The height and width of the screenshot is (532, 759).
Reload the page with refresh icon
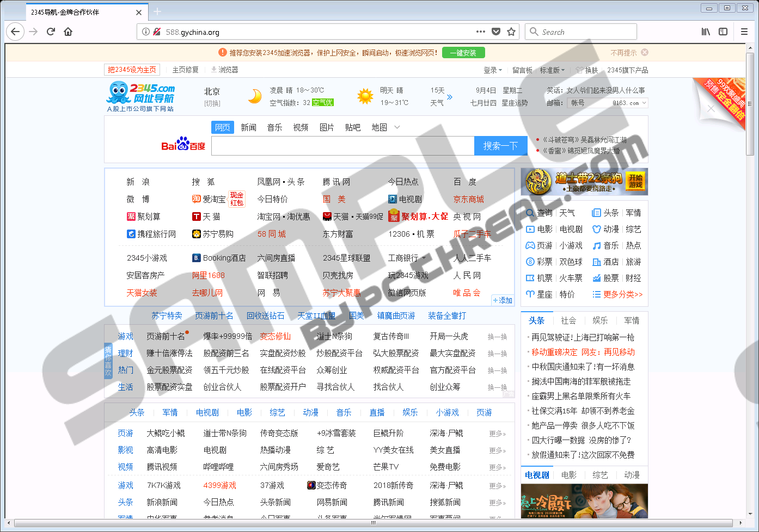tap(51, 32)
